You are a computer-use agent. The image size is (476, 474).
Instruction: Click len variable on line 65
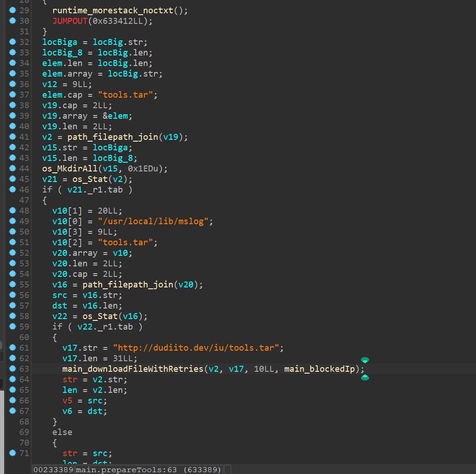coord(70,390)
